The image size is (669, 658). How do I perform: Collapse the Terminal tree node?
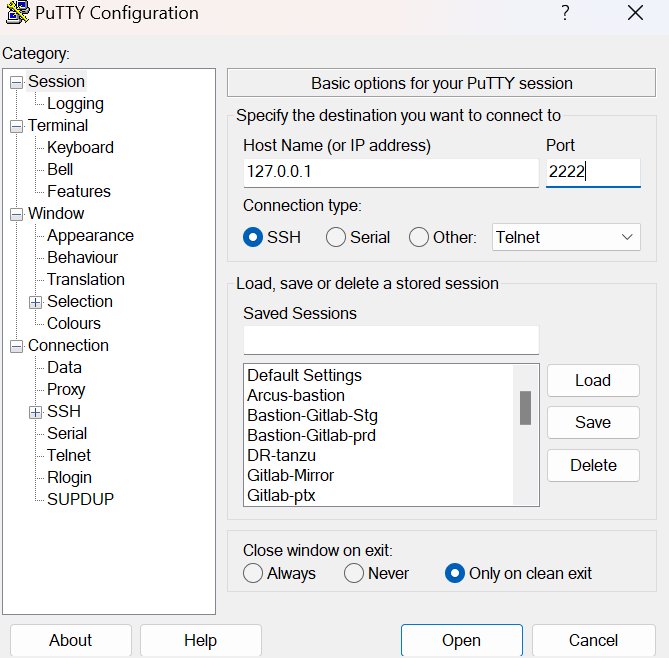pos(16,126)
